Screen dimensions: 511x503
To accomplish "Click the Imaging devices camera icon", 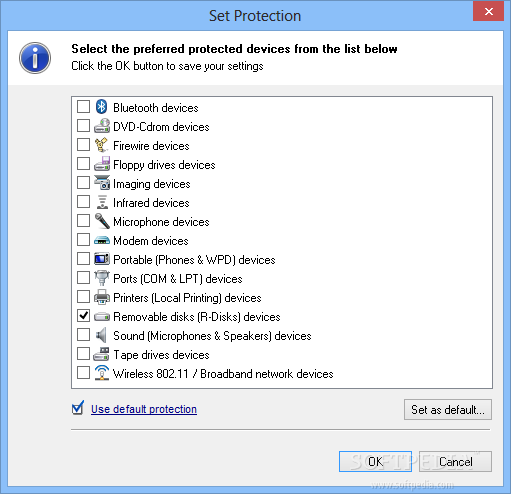I will pos(102,183).
